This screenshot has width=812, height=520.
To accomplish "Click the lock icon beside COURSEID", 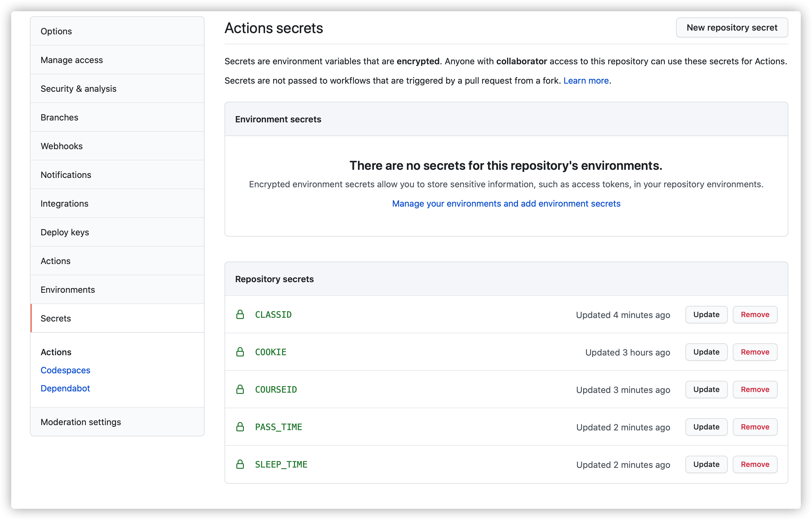I will coord(240,389).
